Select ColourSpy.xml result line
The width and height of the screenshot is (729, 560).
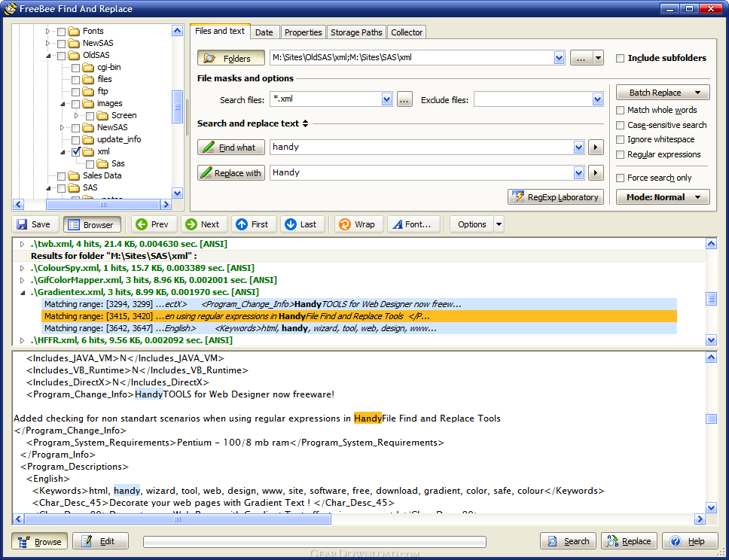(x=142, y=268)
